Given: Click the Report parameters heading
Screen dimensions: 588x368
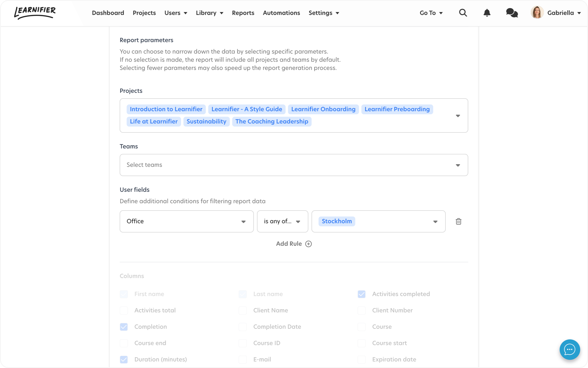Looking at the screenshot, I should (146, 40).
